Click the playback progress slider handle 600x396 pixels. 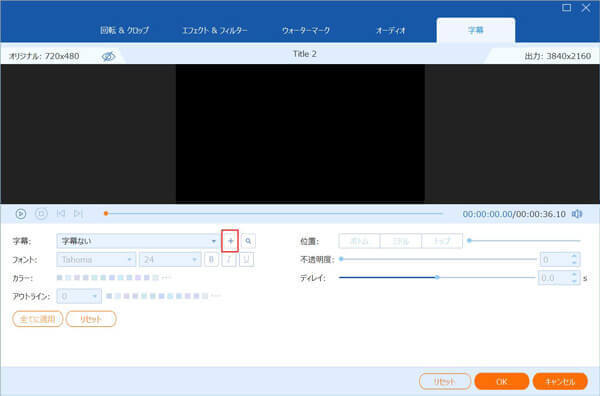[x=106, y=213]
